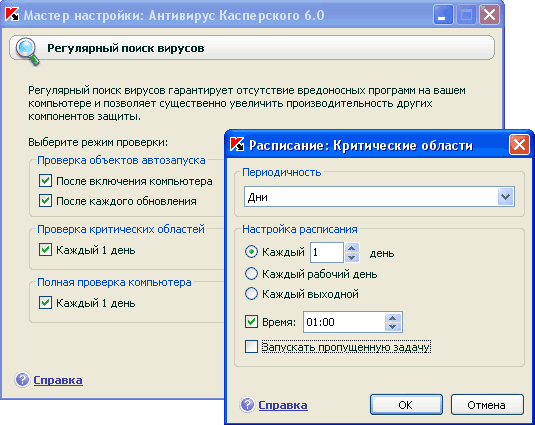Select Каждый рабочий день radio button
Image resolution: width=535 pixels, height=425 pixels.
(251, 274)
